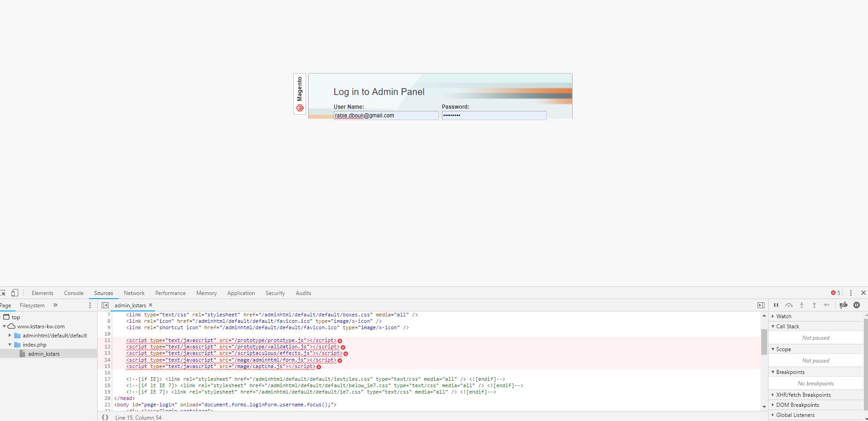The width and height of the screenshot is (868, 421).
Task: Click the Step out of current function icon
Action: point(815,305)
